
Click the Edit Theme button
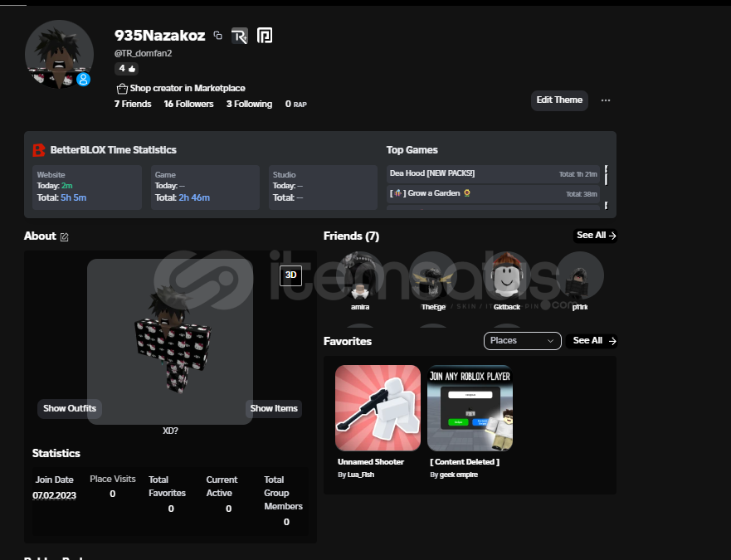[559, 100]
